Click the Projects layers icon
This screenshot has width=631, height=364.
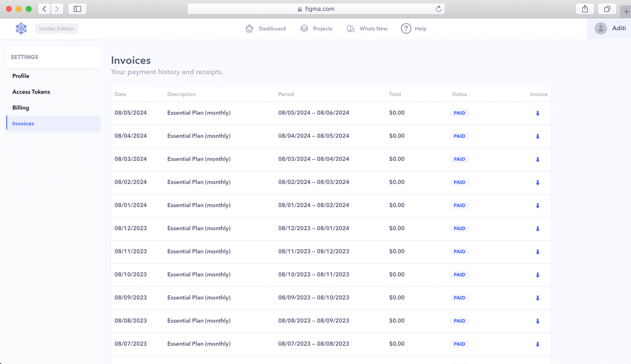(304, 28)
